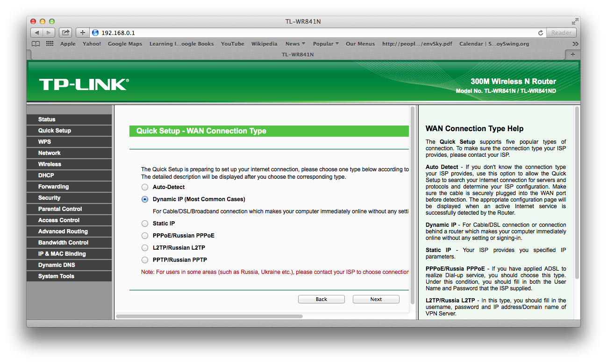Open the WPS menu item
This screenshot has width=607, height=364.
(x=69, y=142)
